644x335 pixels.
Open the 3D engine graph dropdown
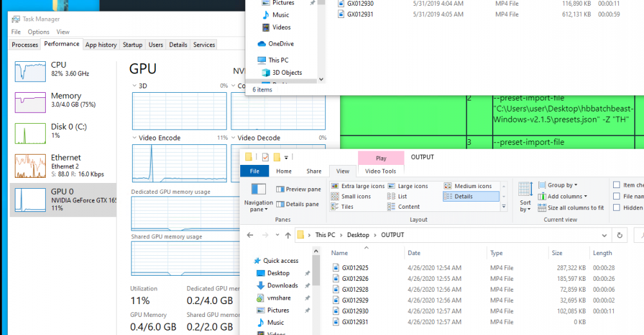(135, 86)
